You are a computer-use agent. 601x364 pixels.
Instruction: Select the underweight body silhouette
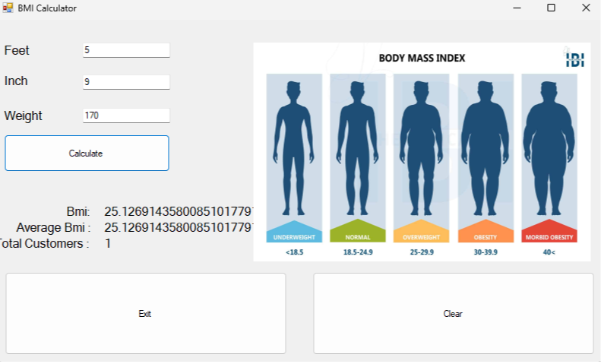pos(294,148)
